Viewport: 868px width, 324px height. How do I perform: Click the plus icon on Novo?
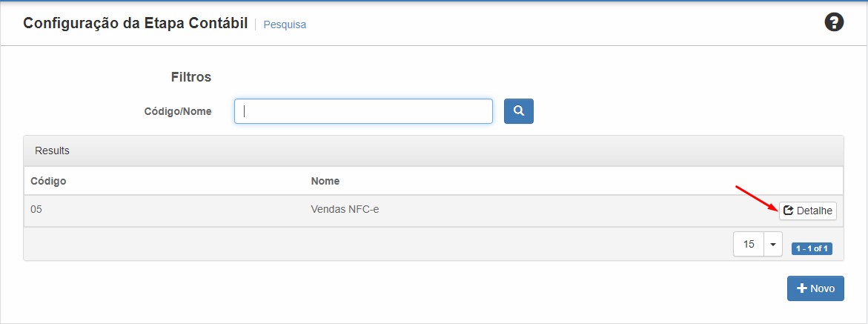(801, 288)
